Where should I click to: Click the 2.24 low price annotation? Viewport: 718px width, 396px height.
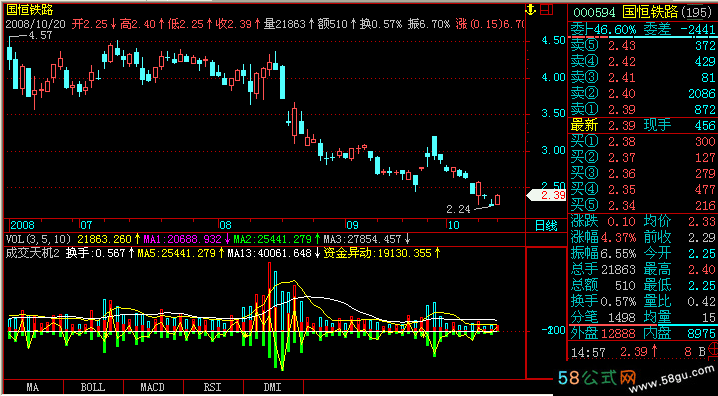pyautogui.click(x=458, y=210)
